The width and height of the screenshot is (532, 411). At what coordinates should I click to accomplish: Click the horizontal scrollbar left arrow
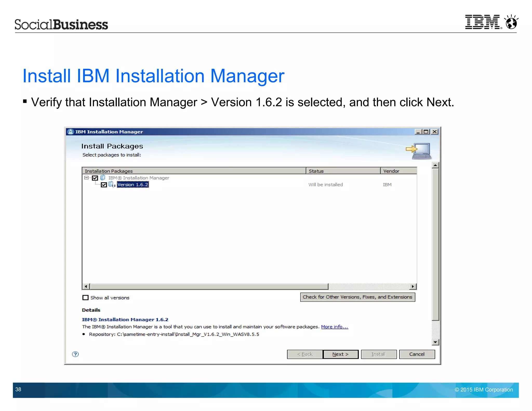click(86, 287)
